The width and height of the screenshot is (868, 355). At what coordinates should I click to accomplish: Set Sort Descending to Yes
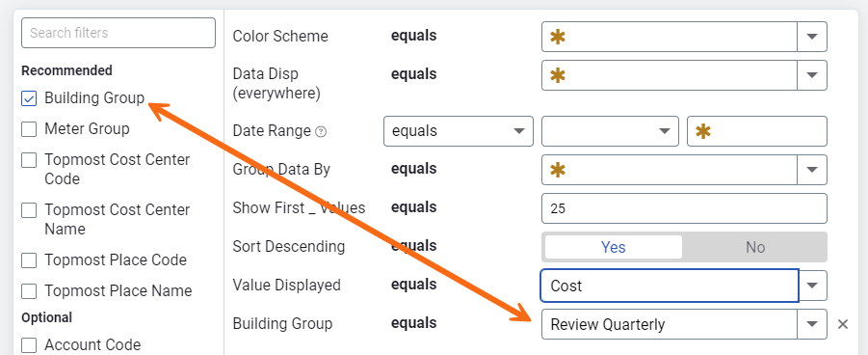click(x=614, y=247)
